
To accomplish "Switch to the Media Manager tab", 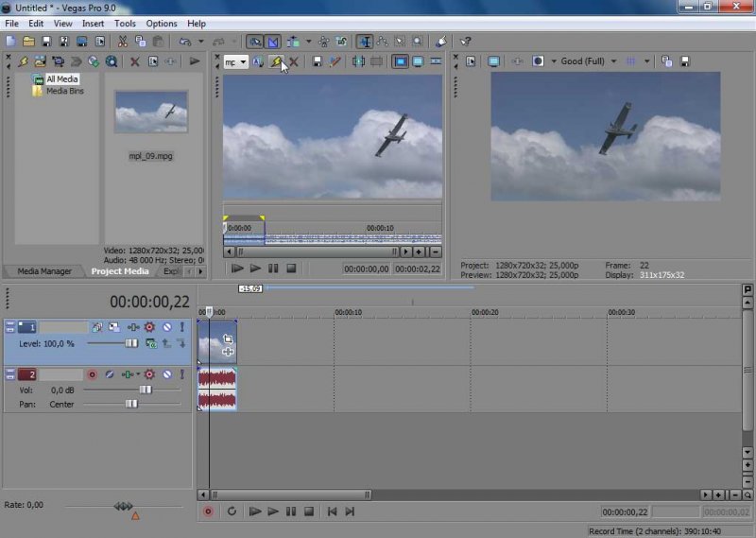I will pos(44,271).
